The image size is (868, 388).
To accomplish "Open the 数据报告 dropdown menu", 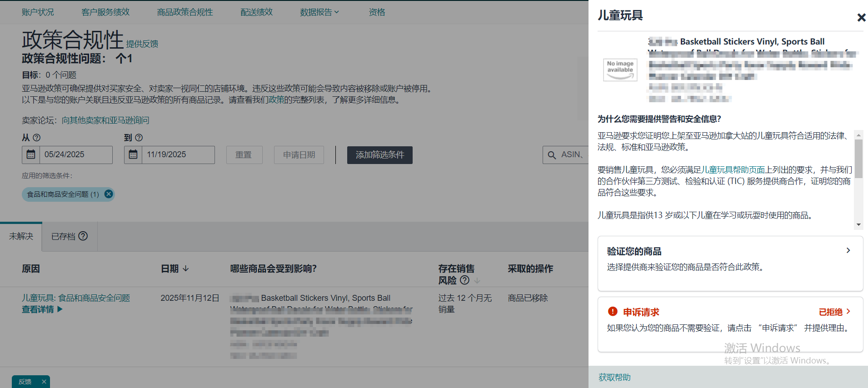I will (x=319, y=12).
